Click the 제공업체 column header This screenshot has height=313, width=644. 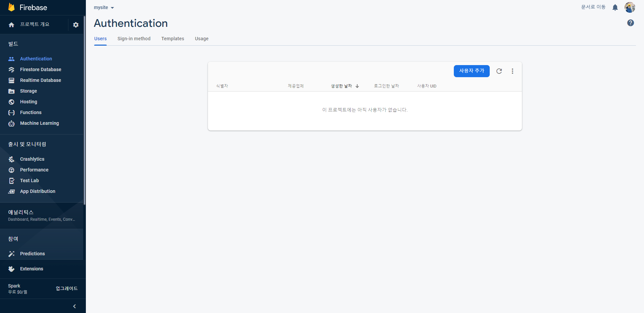point(296,86)
